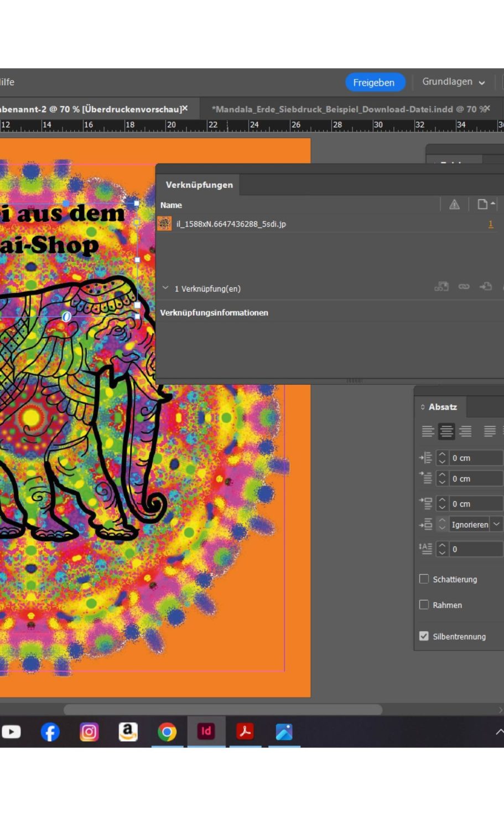This screenshot has width=504, height=816.
Task: Open Amazon from the taskbar
Action: 128,732
